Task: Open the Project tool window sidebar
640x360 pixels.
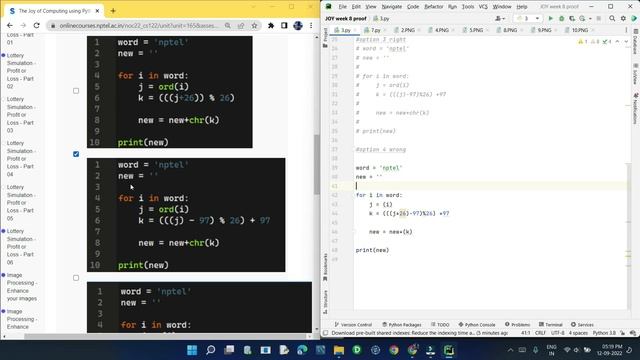Action: (x=325, y=38)
